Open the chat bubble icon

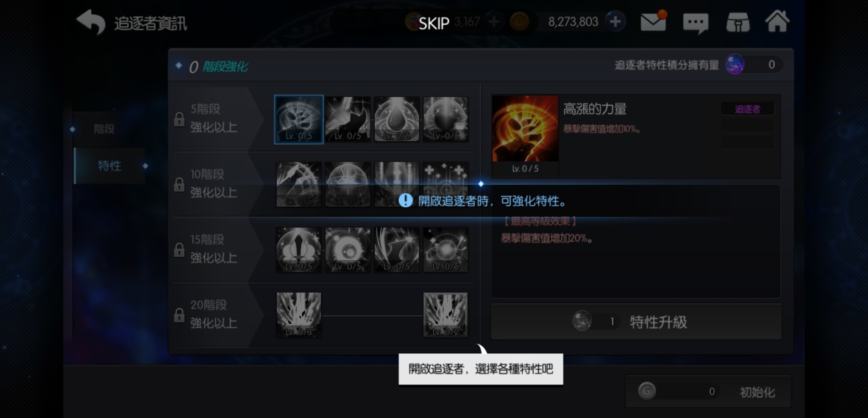coord(695,23)
